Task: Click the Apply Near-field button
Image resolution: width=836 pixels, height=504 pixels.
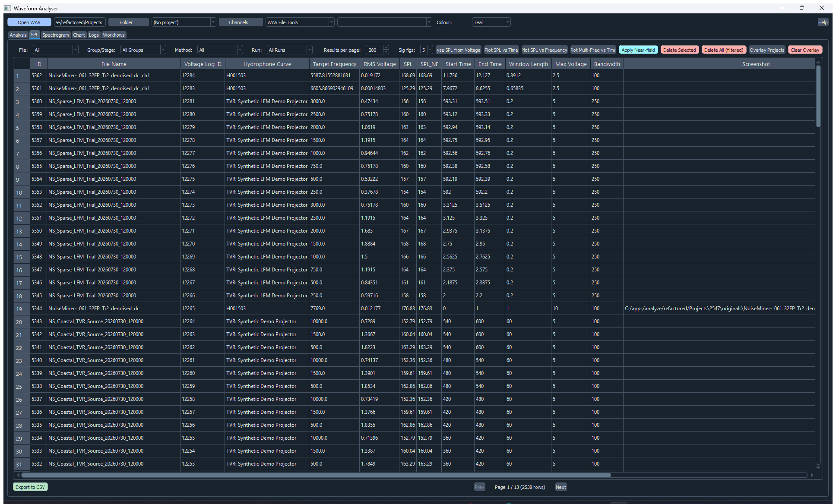Action: click(x=638, y=50)
